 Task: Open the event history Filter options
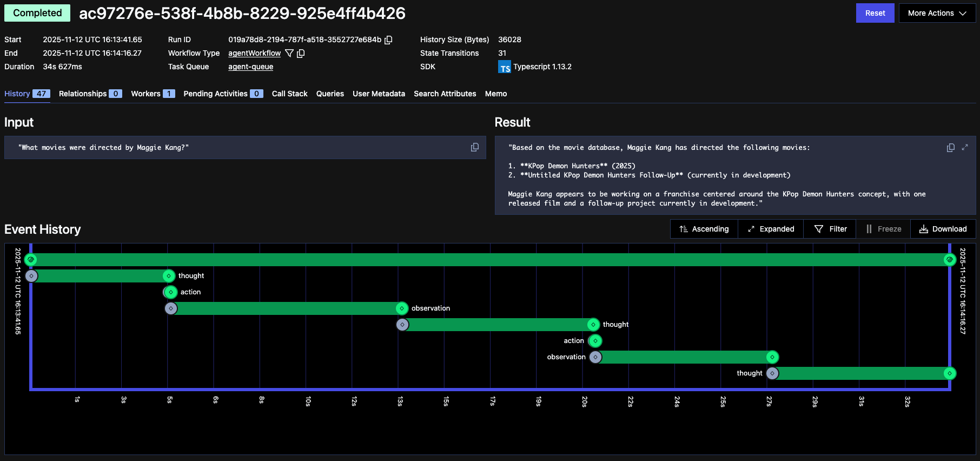pos(830,229)
